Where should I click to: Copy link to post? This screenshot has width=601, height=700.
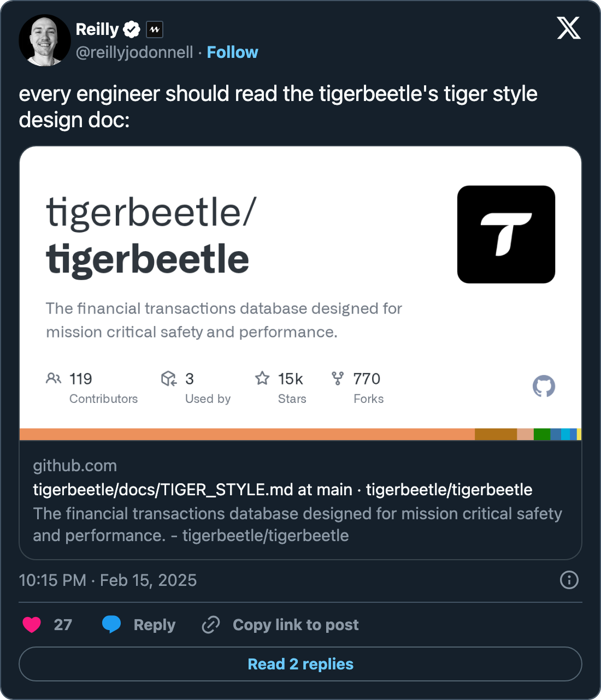point(280,625)
